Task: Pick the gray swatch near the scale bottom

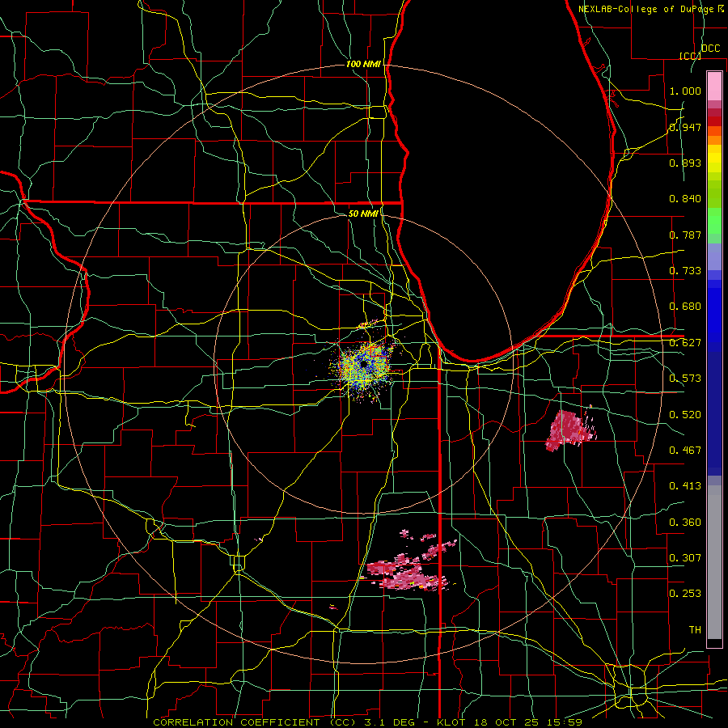Action: 714,562
